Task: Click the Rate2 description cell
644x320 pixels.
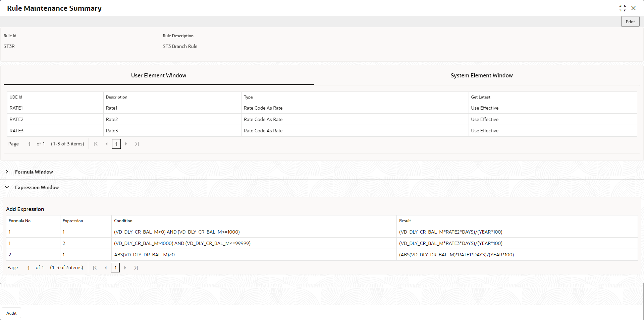Action: 172,119
